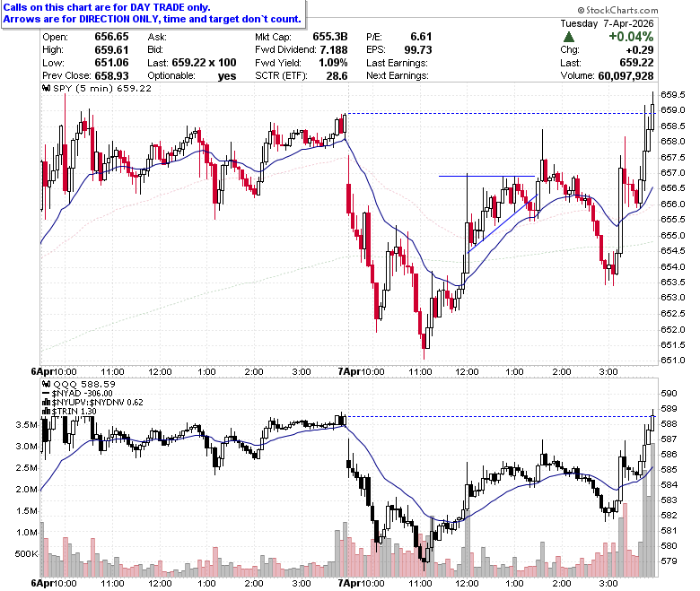The width and height of the screenshot is (700, 591).
Task: Click the Optionable value yes
Action: pyautogui.click(x=227, y=76)
